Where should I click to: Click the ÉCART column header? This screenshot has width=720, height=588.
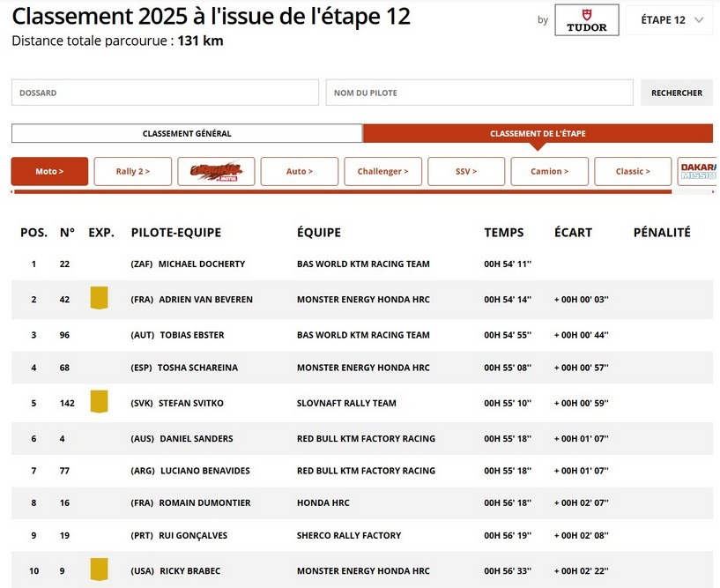click(x=573, y=233)
